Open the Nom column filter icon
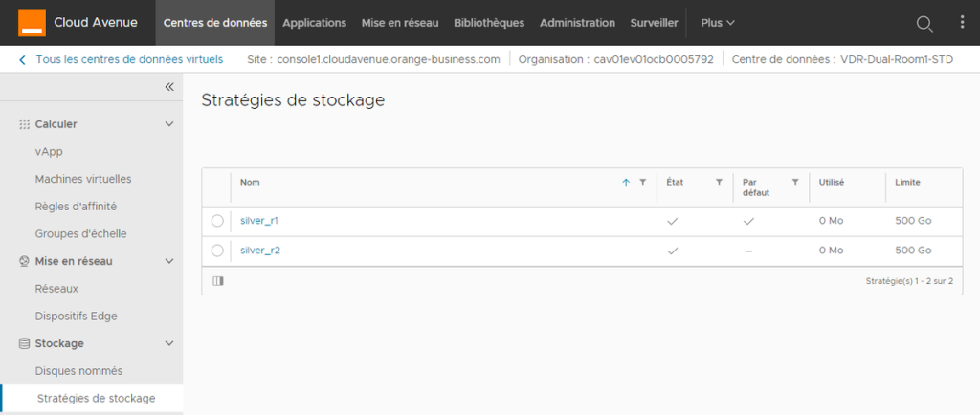The height and width of the screenshot is (415, 980). pos(642,183)
